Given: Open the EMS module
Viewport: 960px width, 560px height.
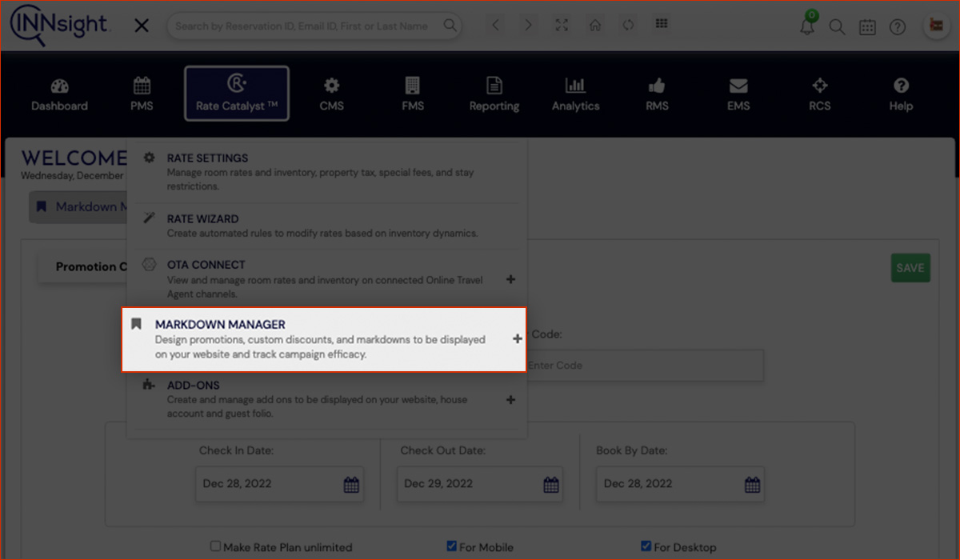Looking at the screenshot, I should 738,94.
